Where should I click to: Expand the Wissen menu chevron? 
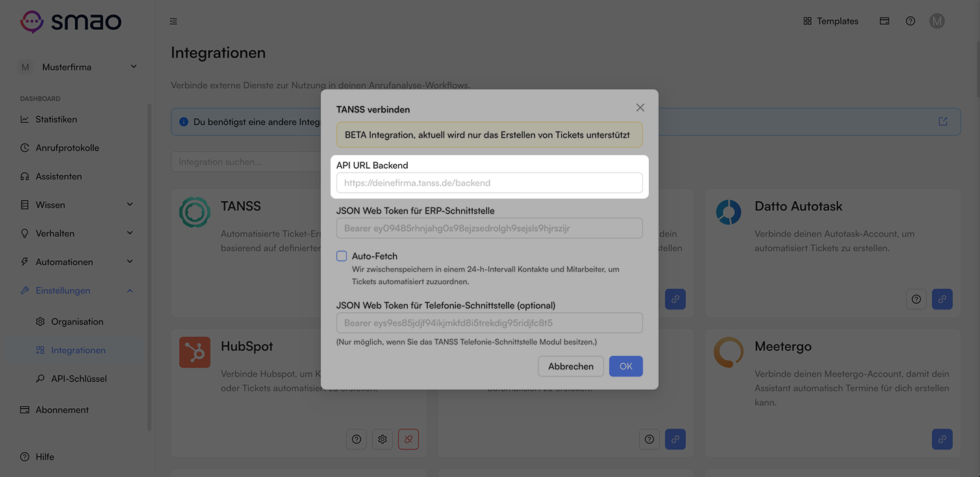pyautogui.click(x=130, y=204)
